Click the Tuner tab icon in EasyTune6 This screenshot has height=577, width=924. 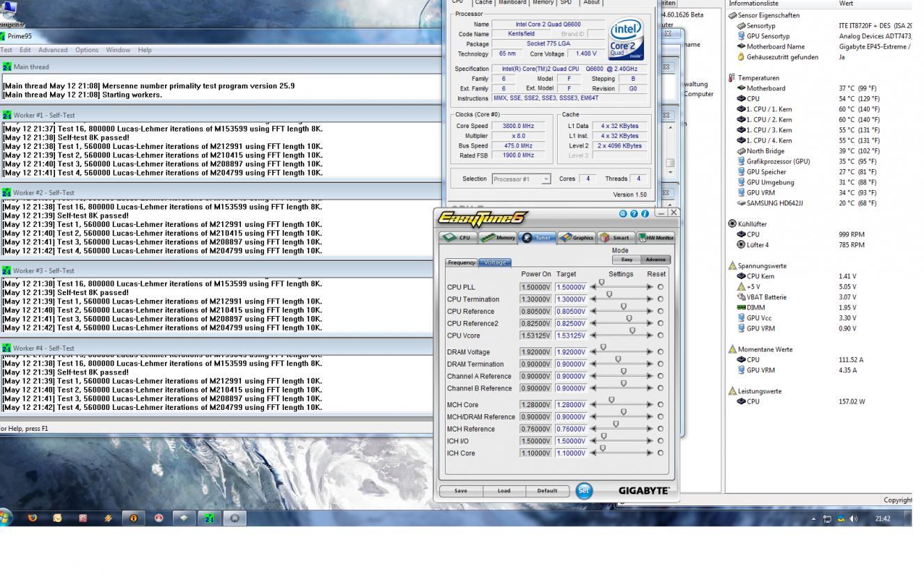(x=527, y=237)
